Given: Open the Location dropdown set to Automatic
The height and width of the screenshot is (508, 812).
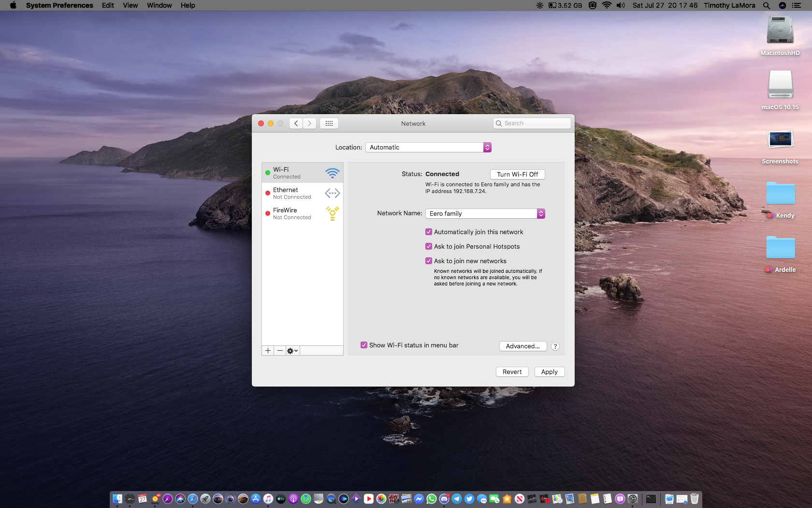Looking at the screenshot, I should (428, 148).
